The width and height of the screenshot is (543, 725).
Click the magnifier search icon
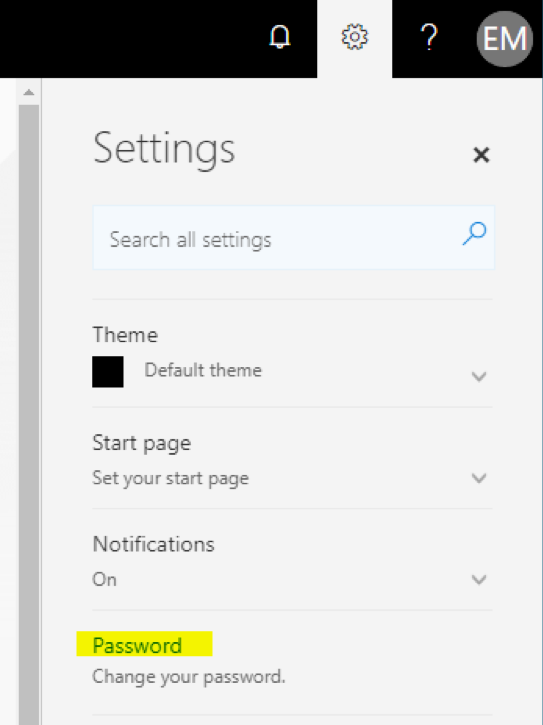click(475, 234)
